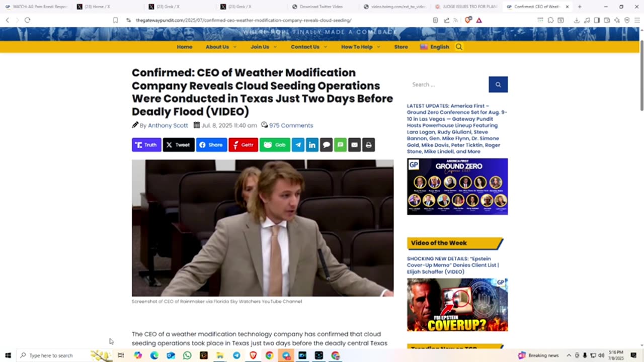
Task: Switch to the Download Twitter Video tab
Action: point(321,7)
